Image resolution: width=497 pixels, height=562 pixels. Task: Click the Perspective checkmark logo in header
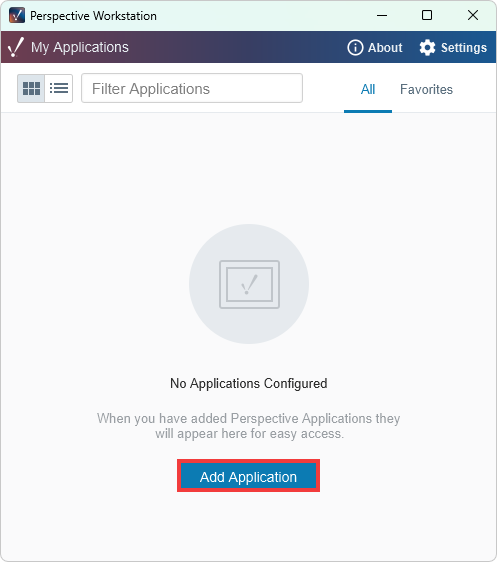pyautogui.click(x=15, y=47)
